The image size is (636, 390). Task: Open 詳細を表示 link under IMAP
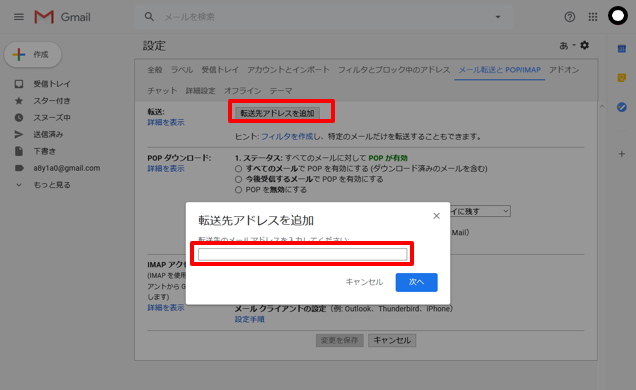point(165,308)
